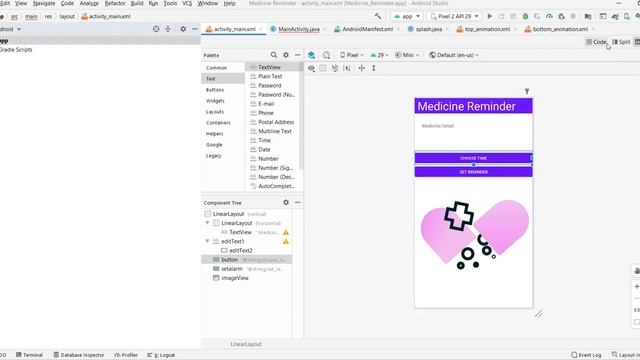Toggle view options eye icon in designer
Screen dimensions: 640x360
[x=311, y=68]
